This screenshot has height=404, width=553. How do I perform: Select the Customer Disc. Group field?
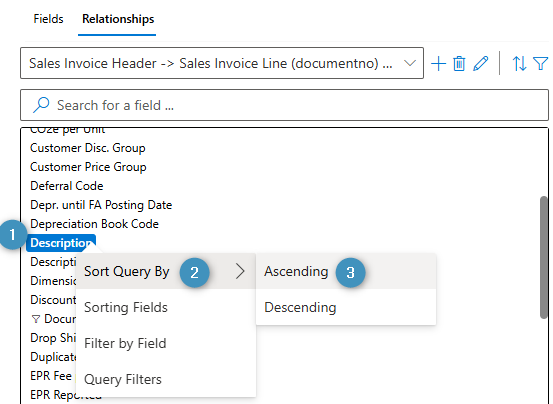tap(87, 148)
